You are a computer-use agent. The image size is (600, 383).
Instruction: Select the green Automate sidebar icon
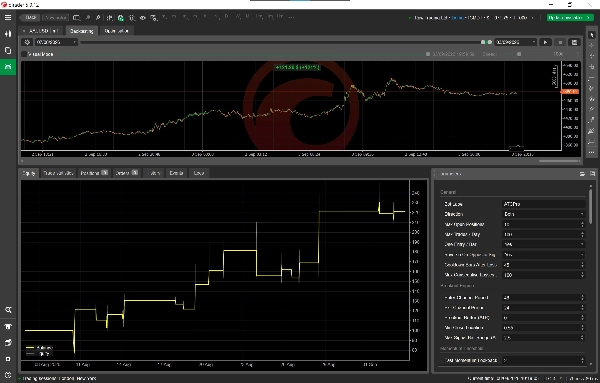(x=8, y=67)
